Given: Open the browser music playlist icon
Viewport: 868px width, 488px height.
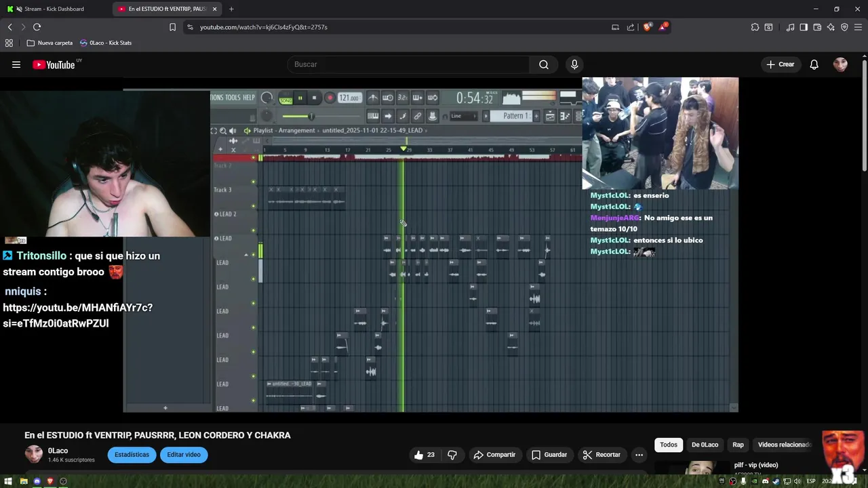Looking at the screenshot, I should click(x=790, y=27).
